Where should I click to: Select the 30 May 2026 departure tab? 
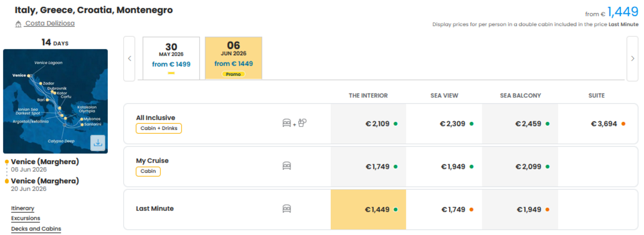(171, 58)
